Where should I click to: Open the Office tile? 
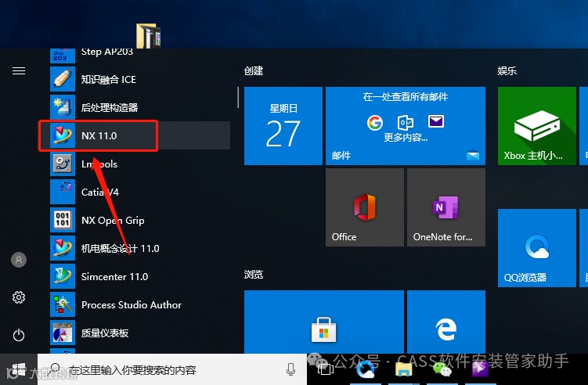tap(365, 207)
